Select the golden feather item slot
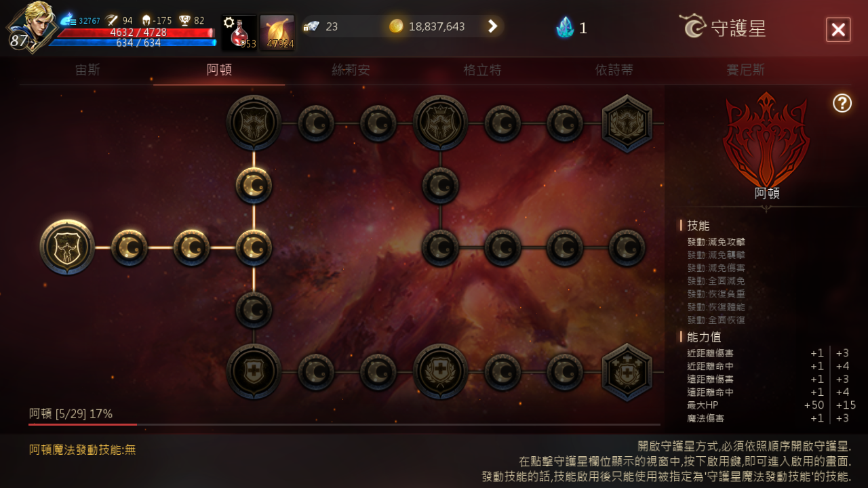The image size is (868, 488). tap(277, 33)
